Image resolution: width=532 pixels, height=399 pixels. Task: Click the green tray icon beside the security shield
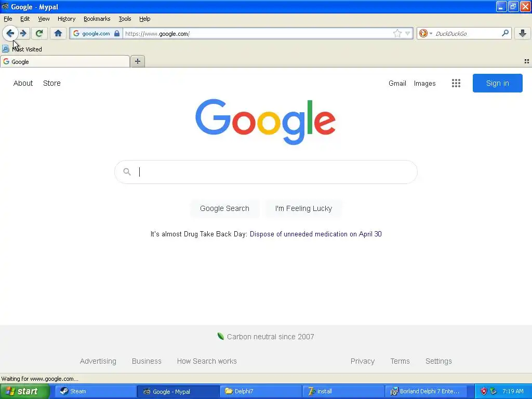pos(494,391)
